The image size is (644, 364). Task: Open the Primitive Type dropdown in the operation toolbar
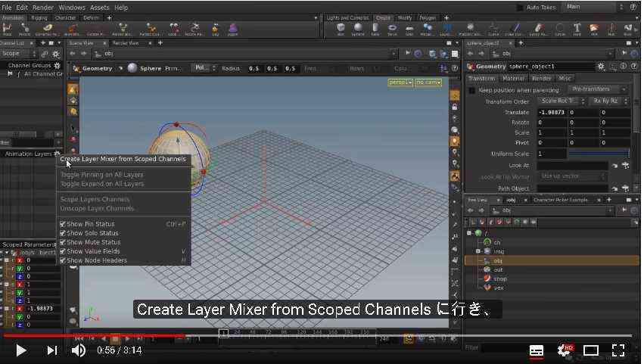tap(204, 68)
